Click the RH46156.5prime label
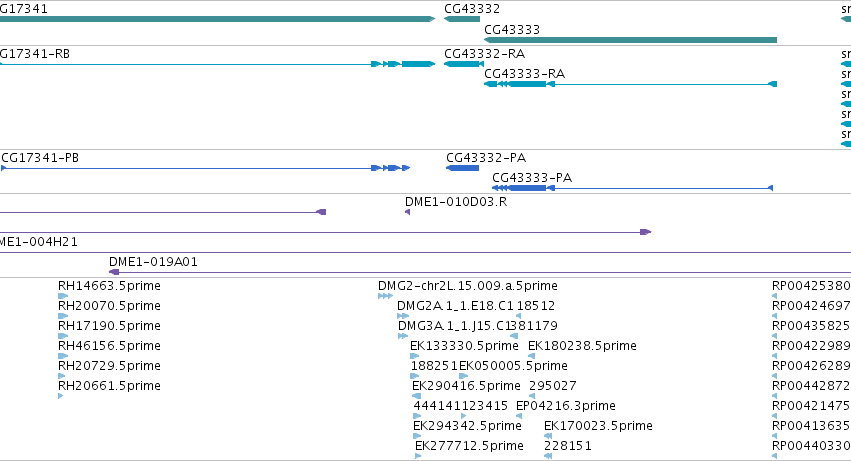 (x=109, y=346)
